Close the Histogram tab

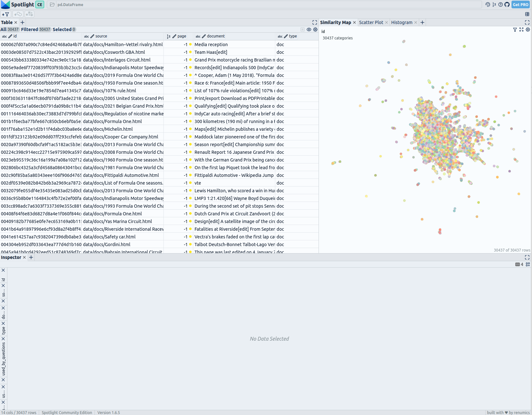point(416,22)
